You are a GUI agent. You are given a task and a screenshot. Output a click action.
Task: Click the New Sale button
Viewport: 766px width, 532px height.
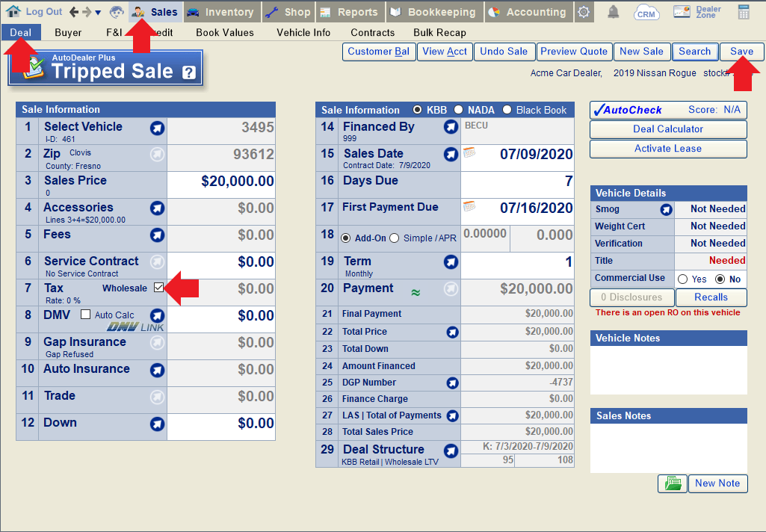click(x=641, y=52)
